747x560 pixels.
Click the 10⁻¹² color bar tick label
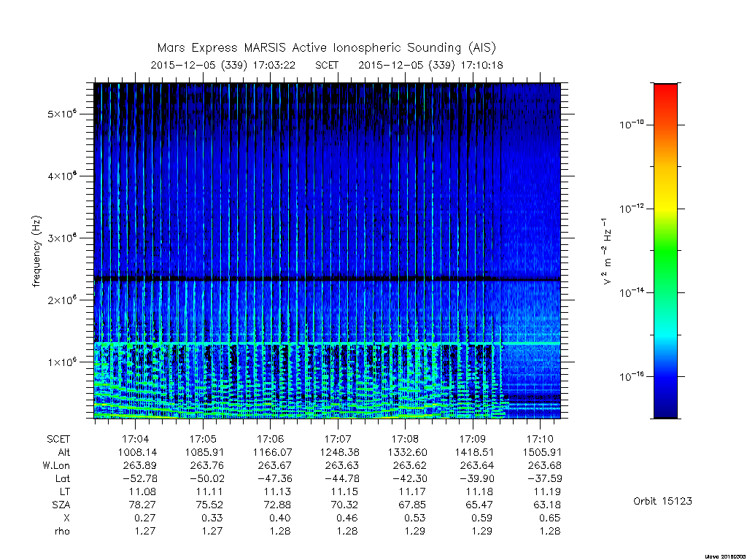click(x=632, y=208)
